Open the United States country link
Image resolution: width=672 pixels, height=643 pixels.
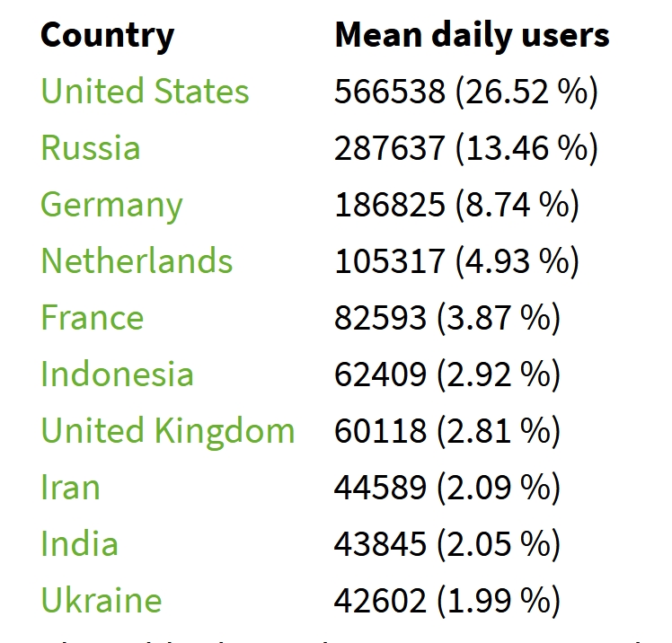[x=145, y=92]
